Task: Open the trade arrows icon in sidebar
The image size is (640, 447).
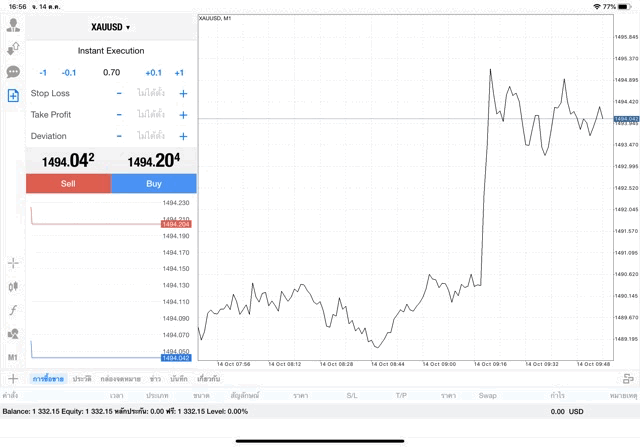Action: point(13,48)
